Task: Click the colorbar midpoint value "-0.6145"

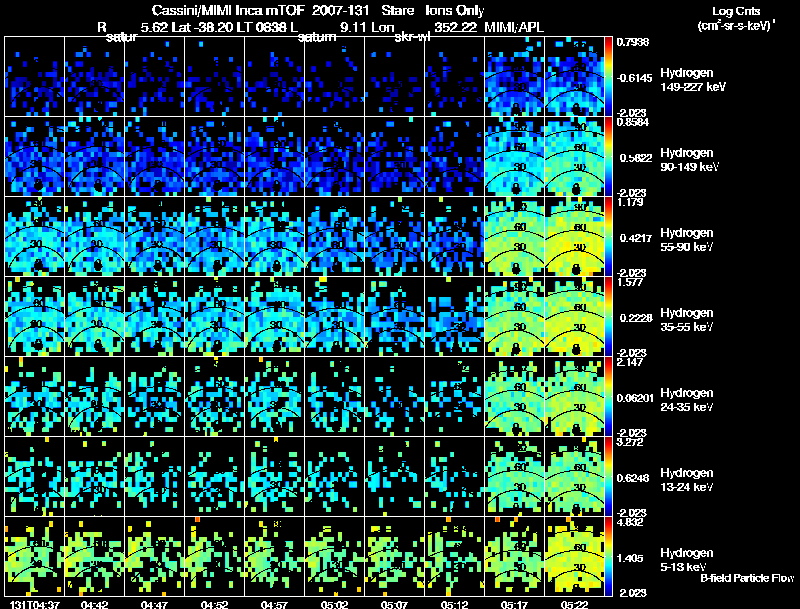Action: (634, 78)
